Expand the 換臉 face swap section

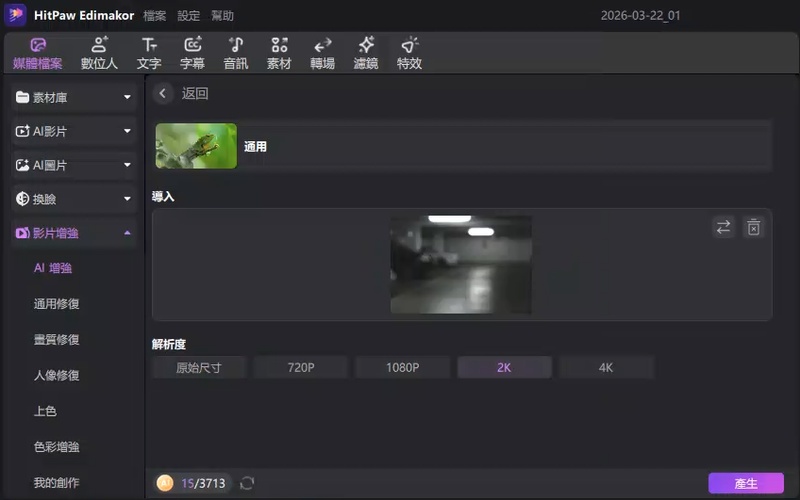click(x=73, y=199)
